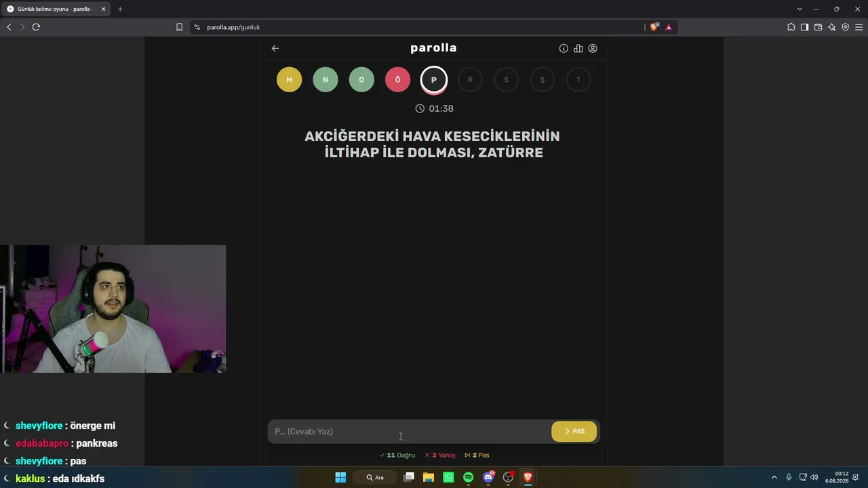
Task: Open the user profile icon
Action: point(593,48)
